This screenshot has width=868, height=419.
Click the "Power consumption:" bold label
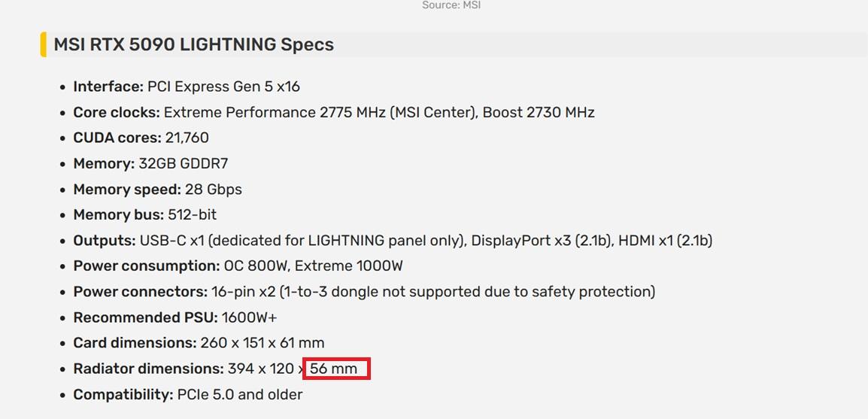point(146,266)
